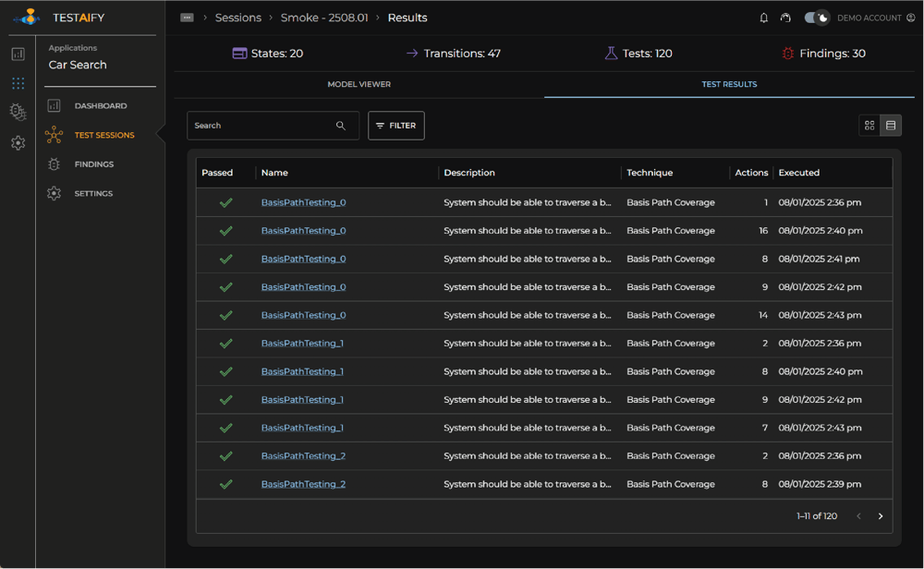Click the Demo Account user avatar icon
This screenshot has width=924, height=569.
910,18
